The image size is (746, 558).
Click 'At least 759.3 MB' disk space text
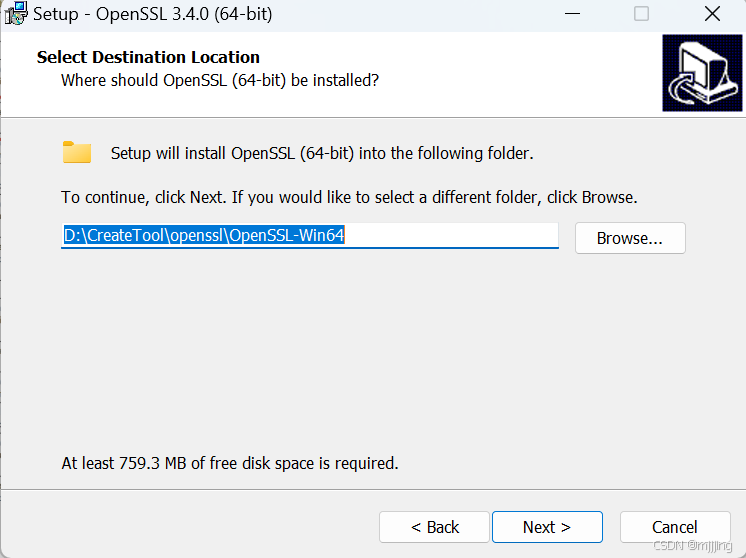pyautogui.click(x=230, y=463)
